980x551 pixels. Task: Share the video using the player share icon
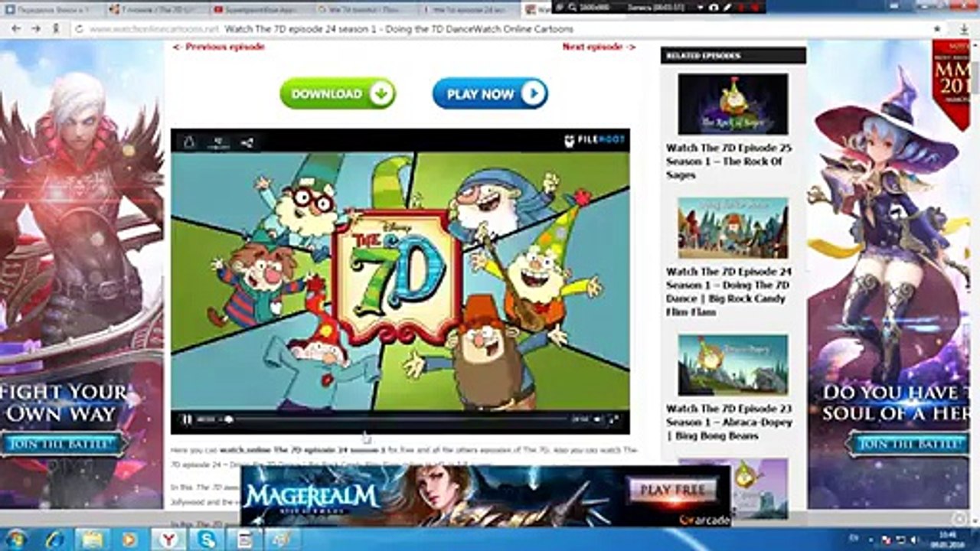coord(247,142)
